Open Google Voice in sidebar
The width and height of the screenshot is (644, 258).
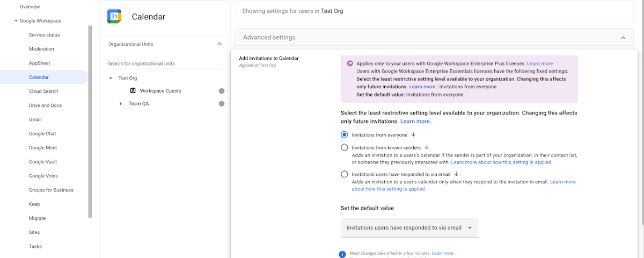click(43, 176)
